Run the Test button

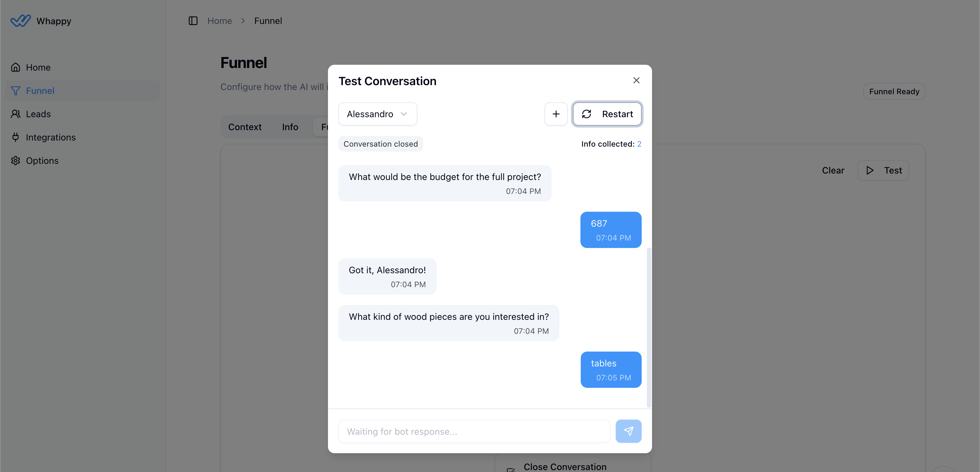pos(883,170)
